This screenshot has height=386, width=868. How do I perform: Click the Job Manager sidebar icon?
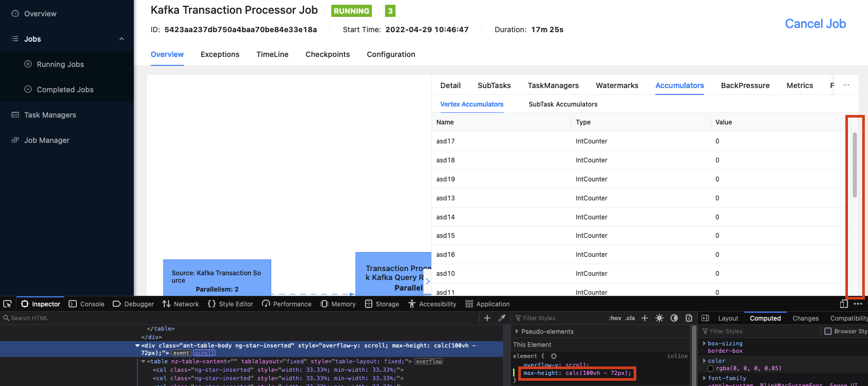tap(15, 140)
